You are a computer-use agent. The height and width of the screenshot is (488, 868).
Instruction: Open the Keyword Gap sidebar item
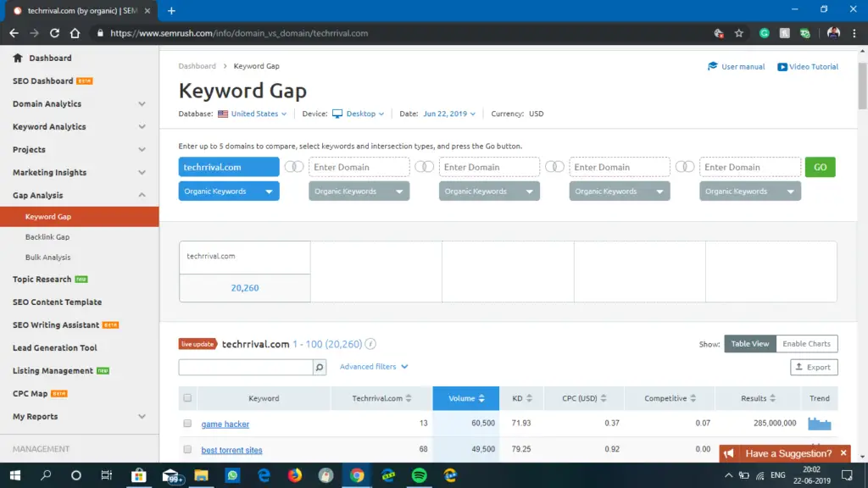tap(79, 217)
